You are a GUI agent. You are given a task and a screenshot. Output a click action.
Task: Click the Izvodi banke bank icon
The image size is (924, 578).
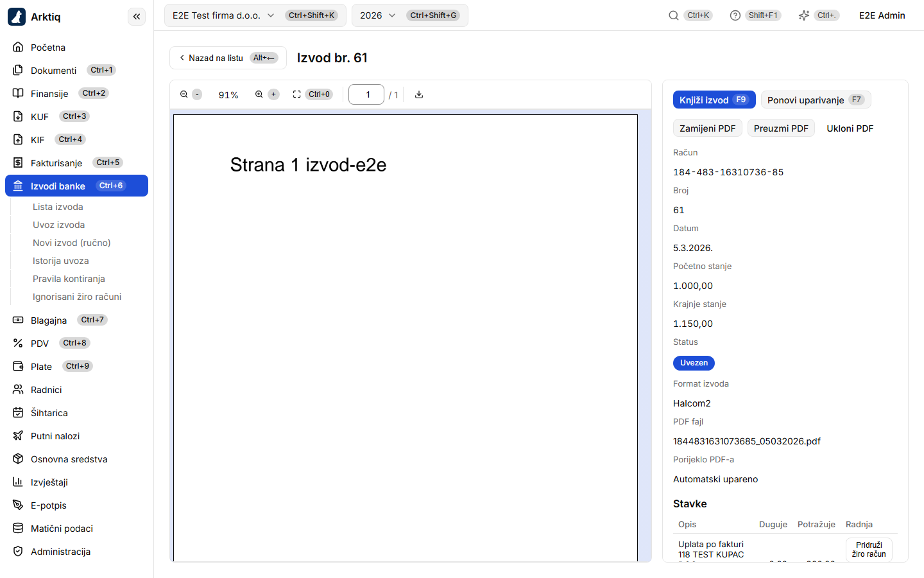tap(18, 186)
